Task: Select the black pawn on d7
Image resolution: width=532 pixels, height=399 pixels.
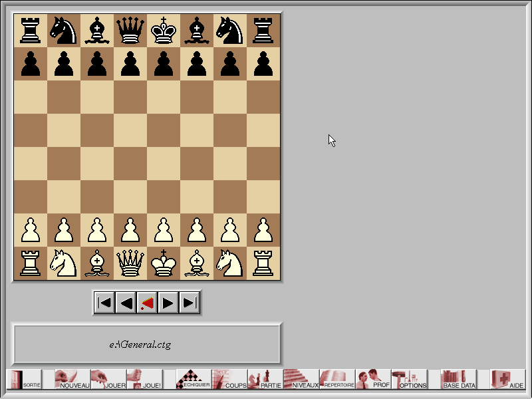Action: (130, 64)
